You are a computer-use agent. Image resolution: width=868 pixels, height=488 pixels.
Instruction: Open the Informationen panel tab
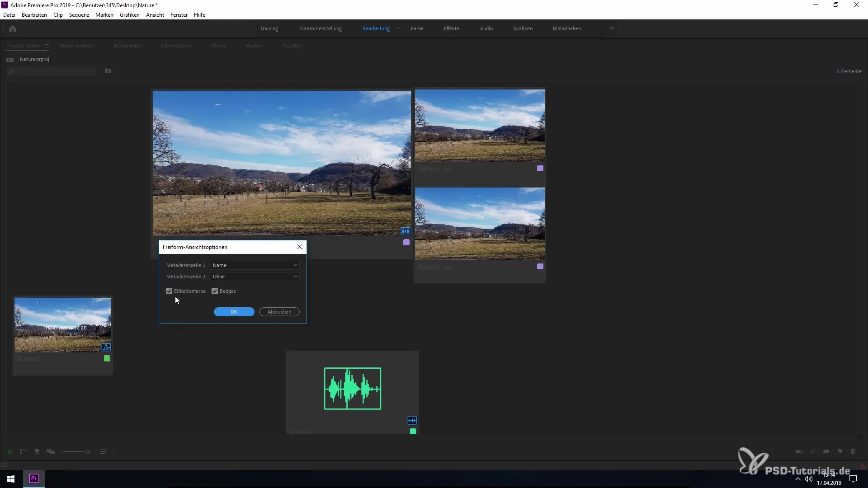click(176, 46)
